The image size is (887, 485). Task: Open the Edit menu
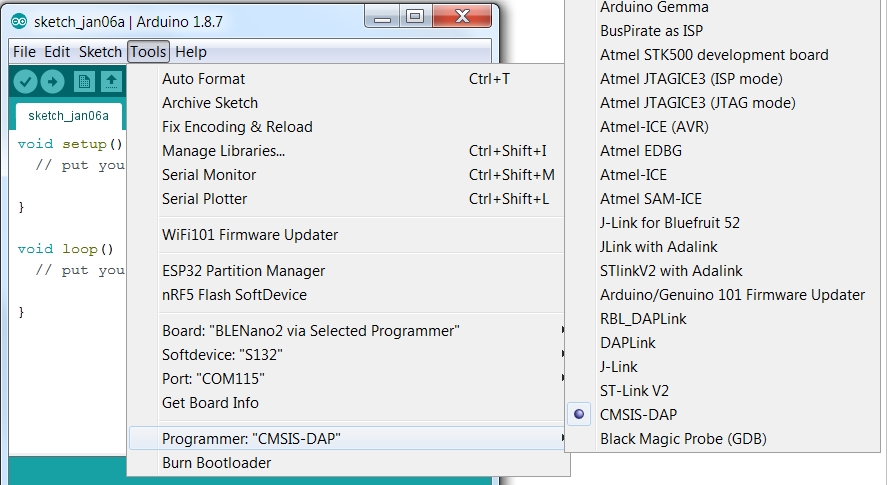(x=57, y=52)
